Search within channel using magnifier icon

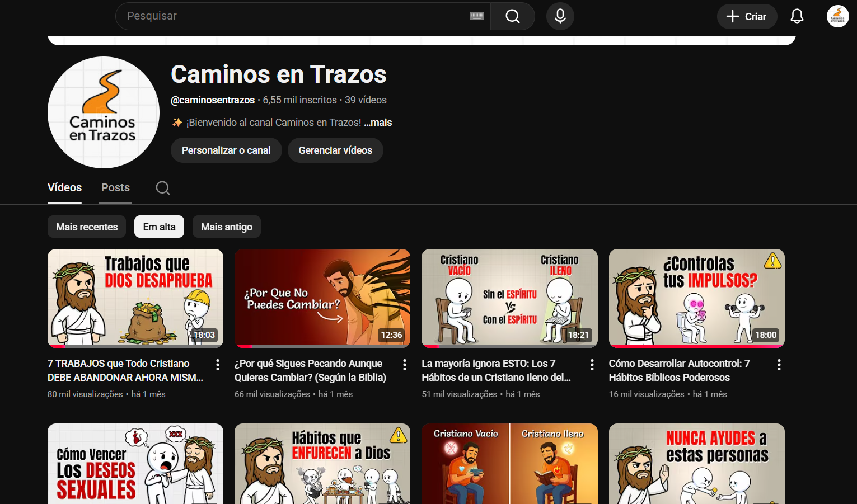pyautogui.click(x=163, y=188)
